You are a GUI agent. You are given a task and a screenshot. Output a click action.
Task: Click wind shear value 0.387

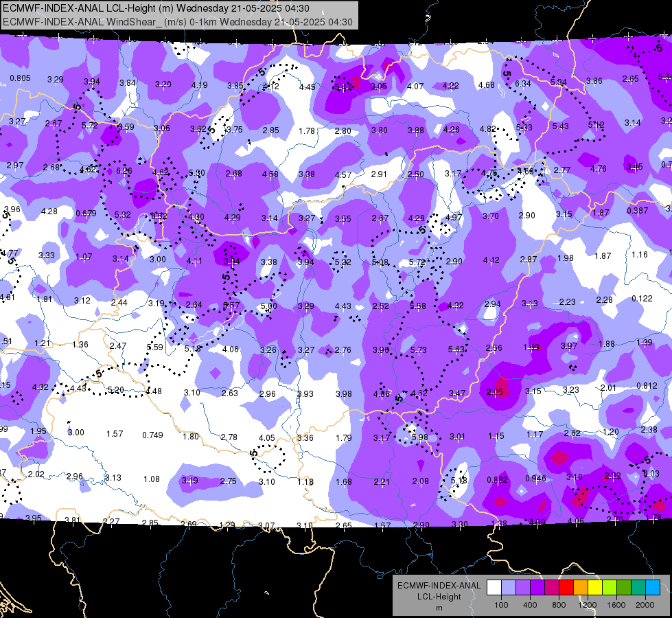click(637, 211)
